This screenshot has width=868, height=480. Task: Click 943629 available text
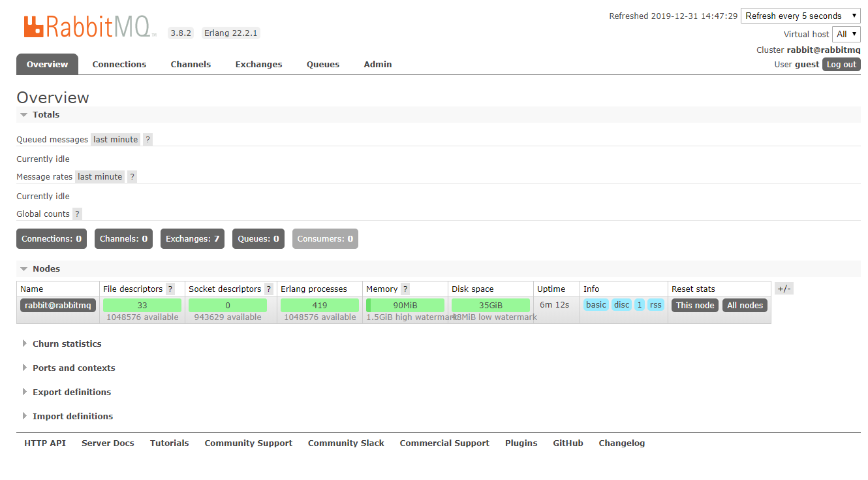228,317
